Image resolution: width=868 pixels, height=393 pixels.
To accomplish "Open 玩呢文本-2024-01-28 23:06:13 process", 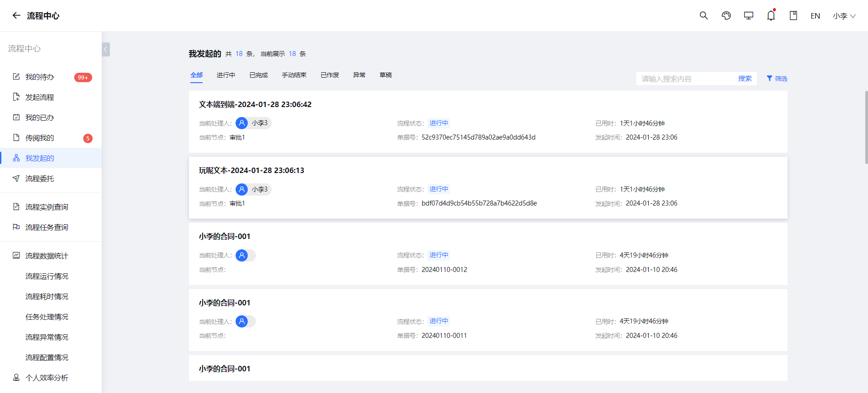I will click(252, 170).
